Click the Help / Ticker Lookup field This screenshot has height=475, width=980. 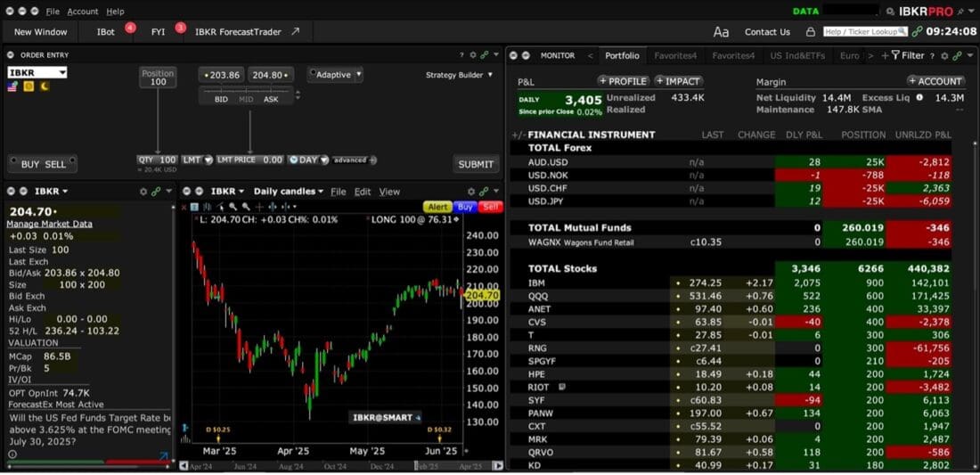[x=865, y=32]
